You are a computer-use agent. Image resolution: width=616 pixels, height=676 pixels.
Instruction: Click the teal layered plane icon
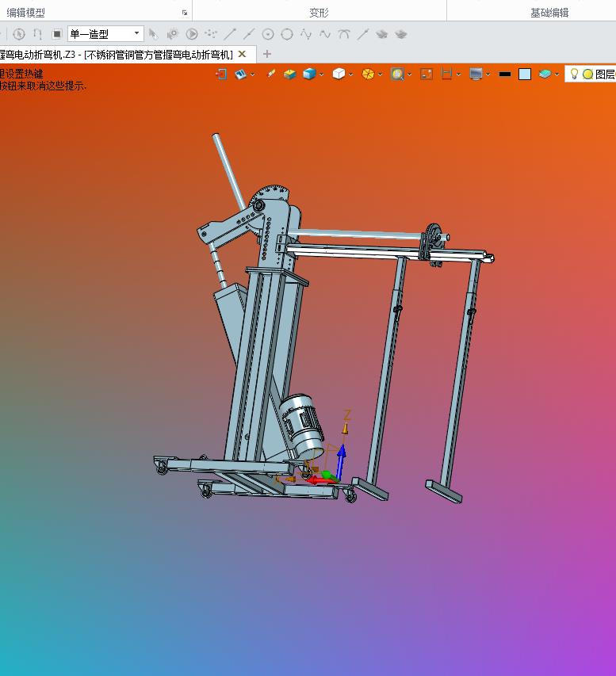coord(545,74)
